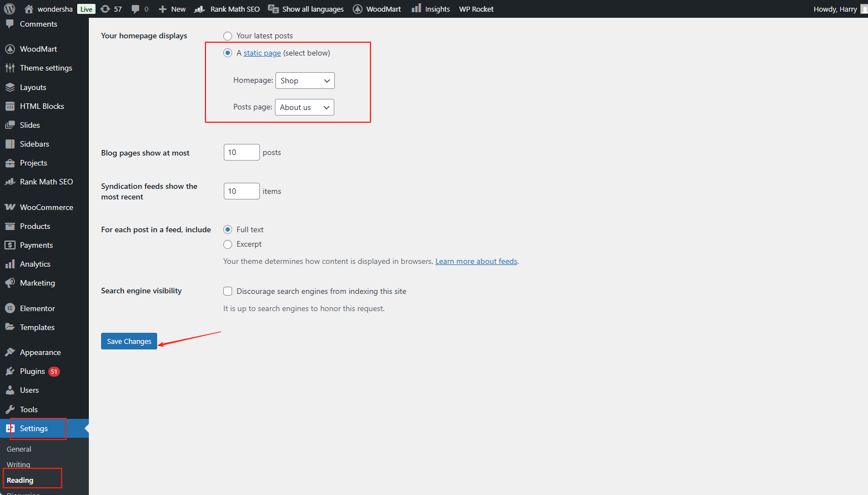Click the Blog pages posts count field
This screenshot has width=868, height=495.
(241, 152)
